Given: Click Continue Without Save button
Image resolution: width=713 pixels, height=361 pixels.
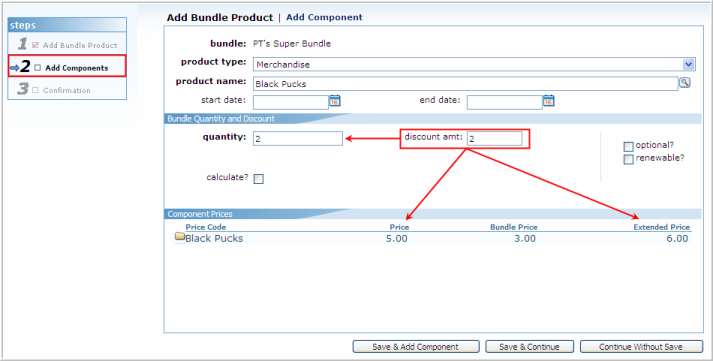Looking at the screenshot, I should (x=641, y=346).
